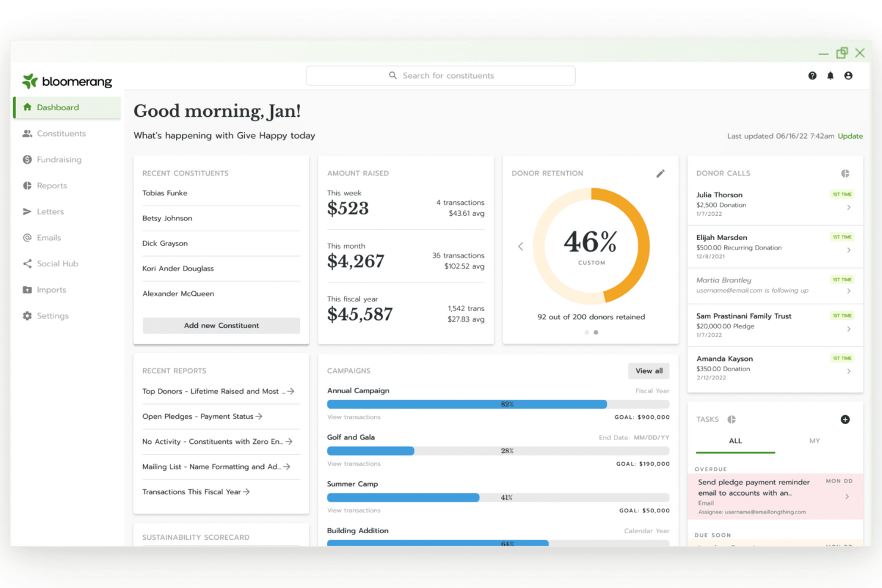Open Reports using its pie chart icon
This screenshot has height=588, width=882.
[x=27, y=185]
